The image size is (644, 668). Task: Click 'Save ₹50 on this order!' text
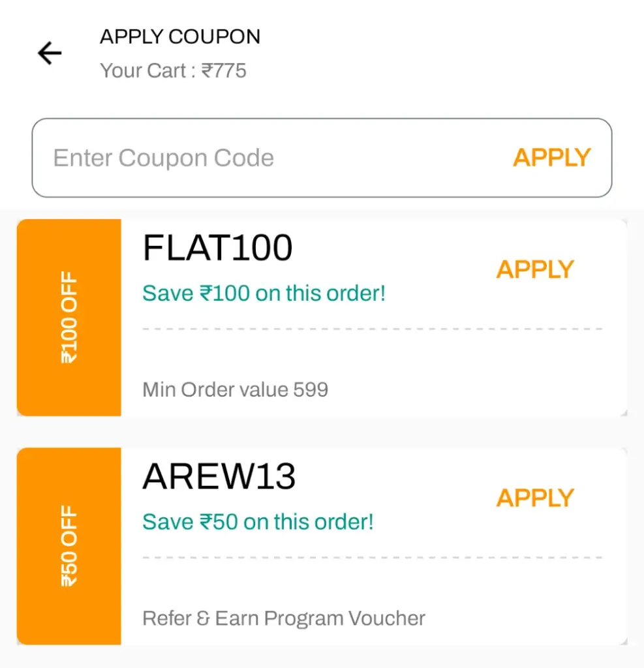point(258,522)
